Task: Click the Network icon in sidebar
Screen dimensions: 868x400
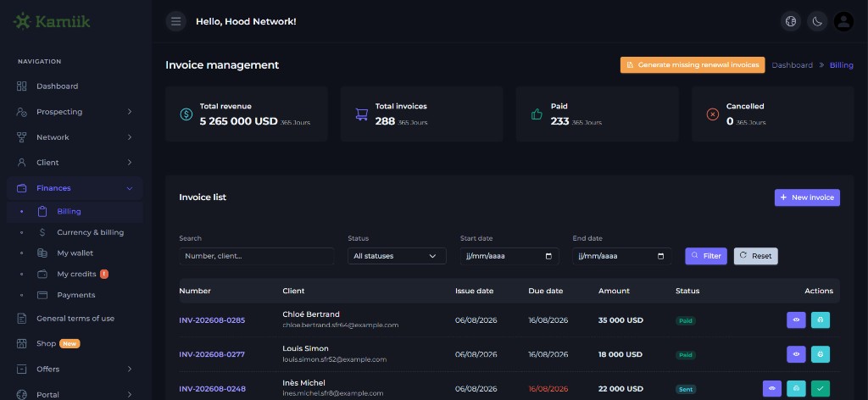Action: click(21, 137)
